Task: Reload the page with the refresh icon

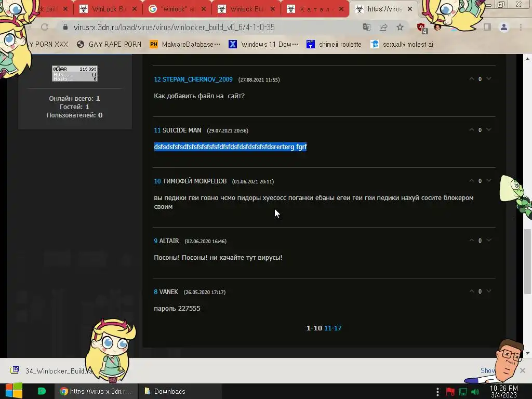Action: click(45, 27)
